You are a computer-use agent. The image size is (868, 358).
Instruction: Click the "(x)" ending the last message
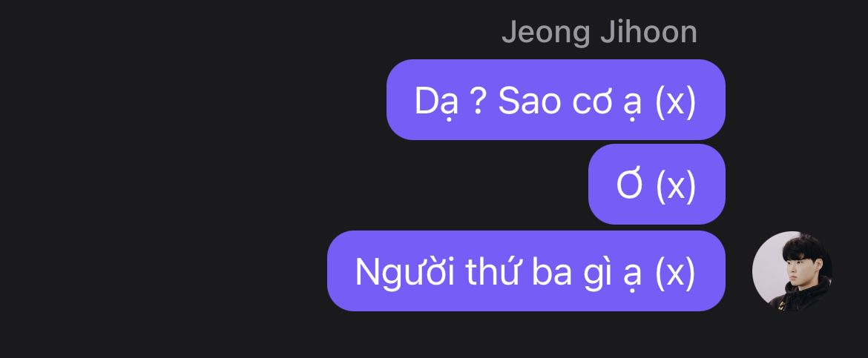[x=675, y=273]
